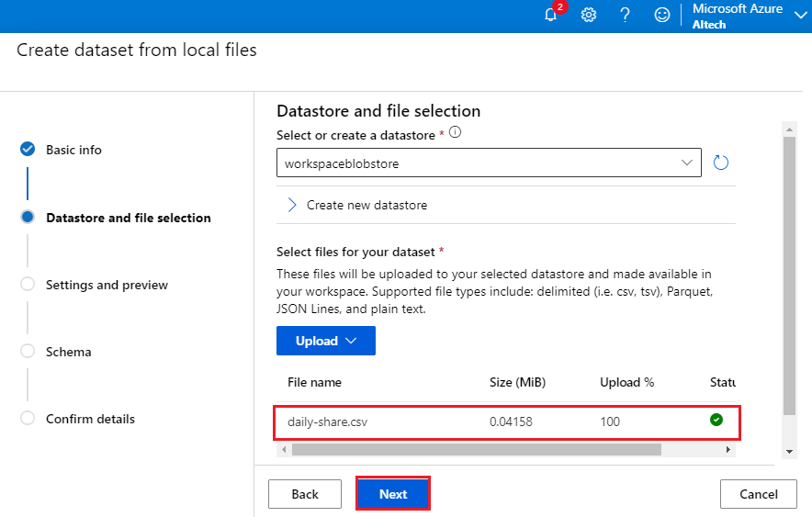The height and width of the screenshot is (517, 812).
Task: Open the notifications bell
Action: pos(551,15)
